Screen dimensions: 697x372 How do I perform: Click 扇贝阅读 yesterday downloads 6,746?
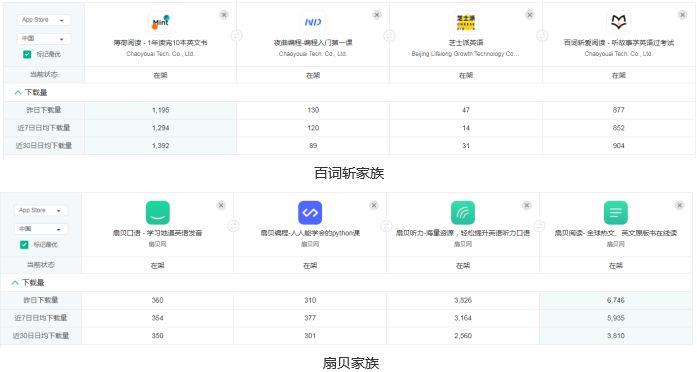616,300
